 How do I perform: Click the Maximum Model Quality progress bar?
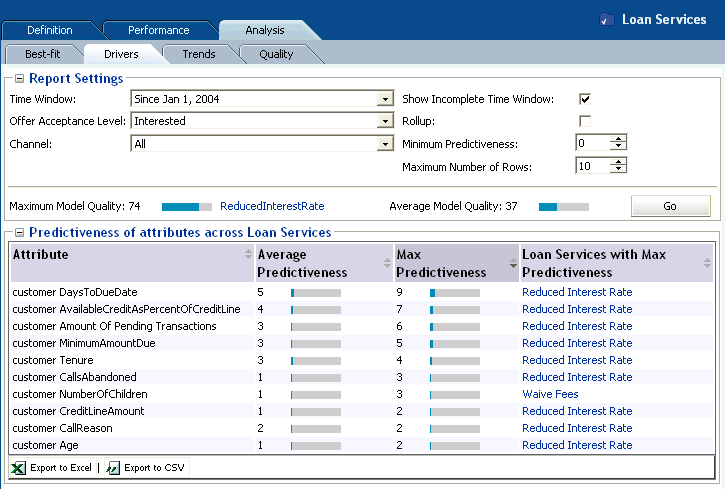coord(187,207)
